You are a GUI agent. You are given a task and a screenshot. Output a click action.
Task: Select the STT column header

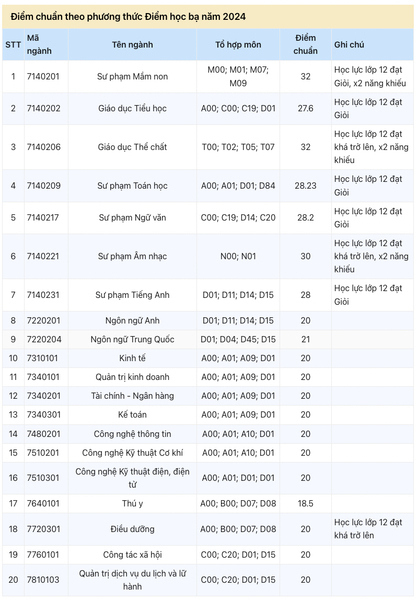tap(13, 45)
